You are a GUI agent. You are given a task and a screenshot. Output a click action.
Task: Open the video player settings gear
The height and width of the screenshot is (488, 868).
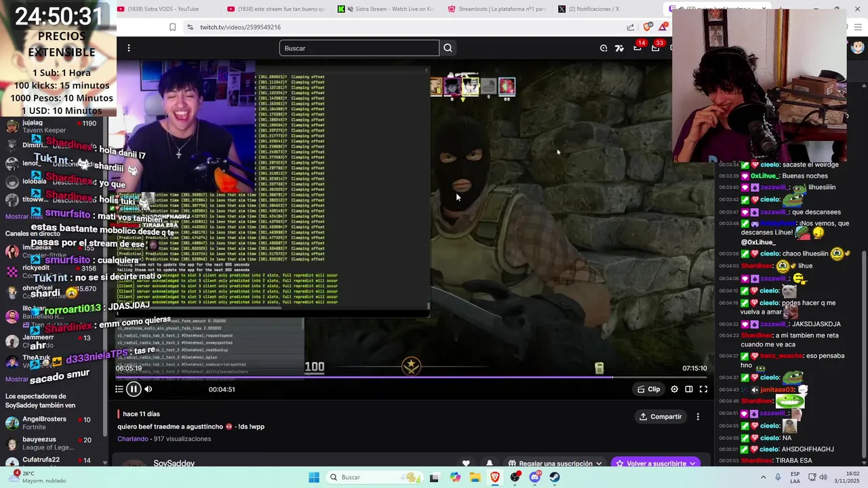tap(674, 389)
